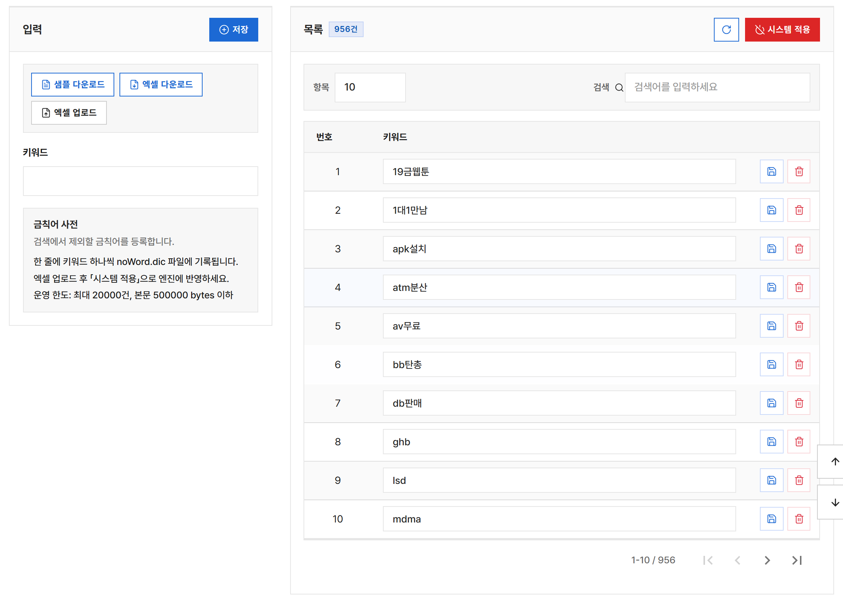This screenshot has width=843, height=616.
Task: Click the 금칙어 사전 heading
Action: point(56,225)
